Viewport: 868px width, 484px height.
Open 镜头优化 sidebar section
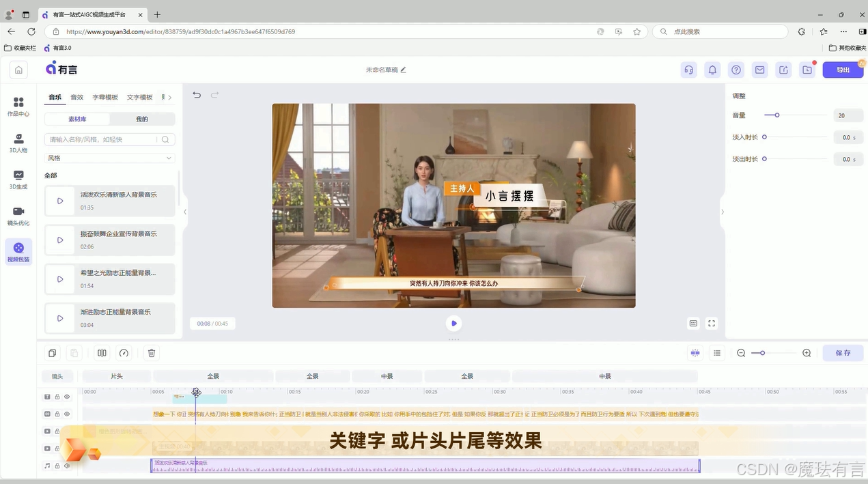(18, 216)
